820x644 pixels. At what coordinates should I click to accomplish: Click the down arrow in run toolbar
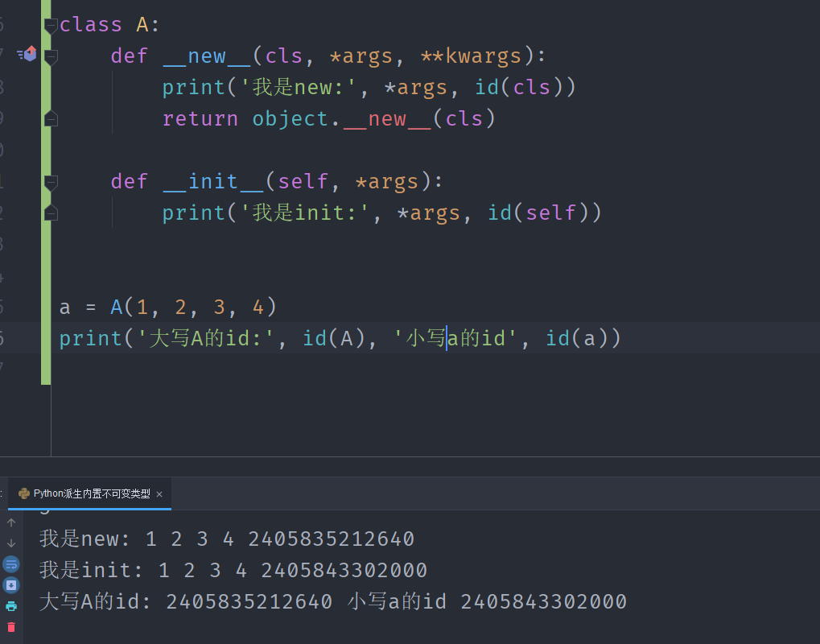click(x=11, y=543)
